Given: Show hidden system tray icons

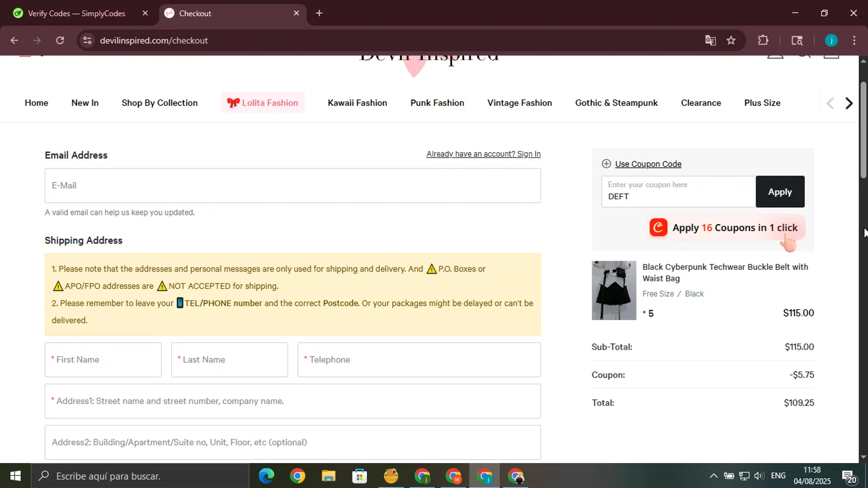Looking at the screenshot, I should [x=713, y=476].
